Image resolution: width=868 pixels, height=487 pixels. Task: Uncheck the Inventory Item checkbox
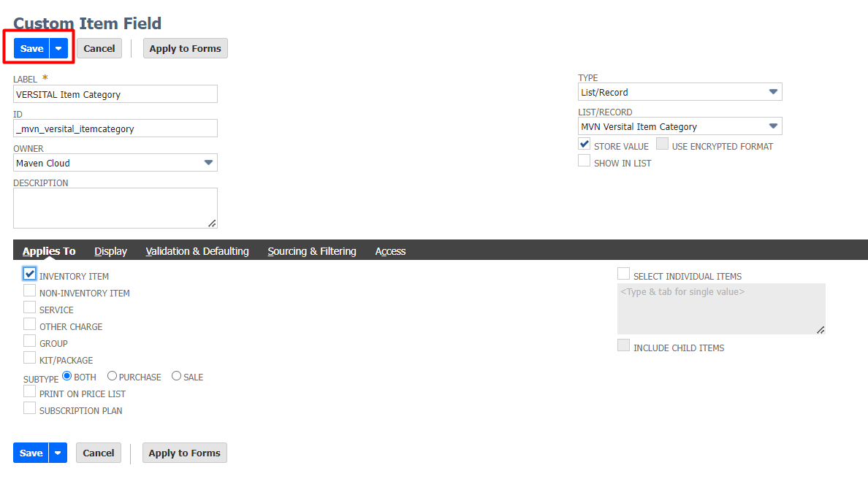pyautogui.click(x=30, y=274)
